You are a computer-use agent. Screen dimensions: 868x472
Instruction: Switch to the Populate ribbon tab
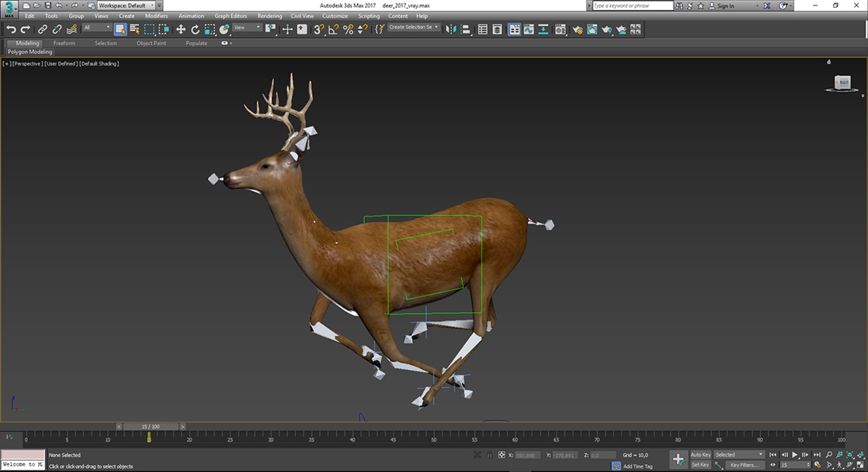[x=197, y=43]
